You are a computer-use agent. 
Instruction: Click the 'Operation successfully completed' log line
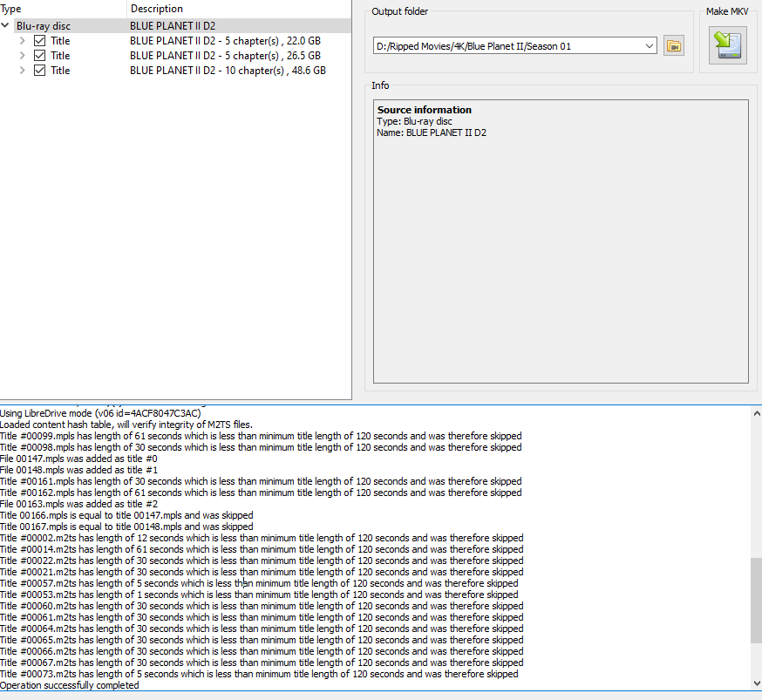tap(70, 685)
